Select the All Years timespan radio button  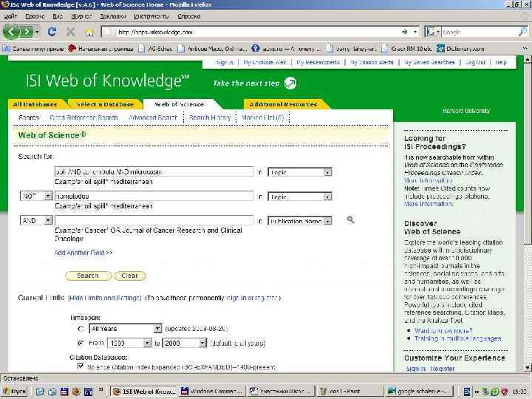tap(81, 328)
